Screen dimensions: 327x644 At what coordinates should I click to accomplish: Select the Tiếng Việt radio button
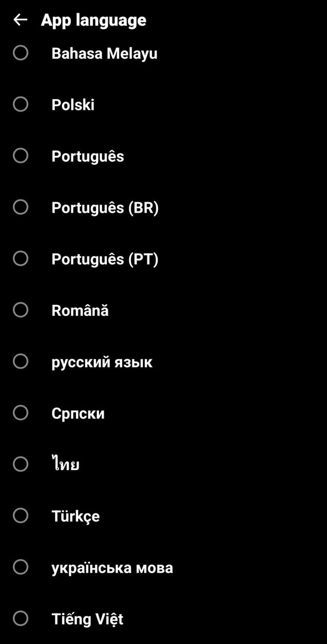point(20,618)
